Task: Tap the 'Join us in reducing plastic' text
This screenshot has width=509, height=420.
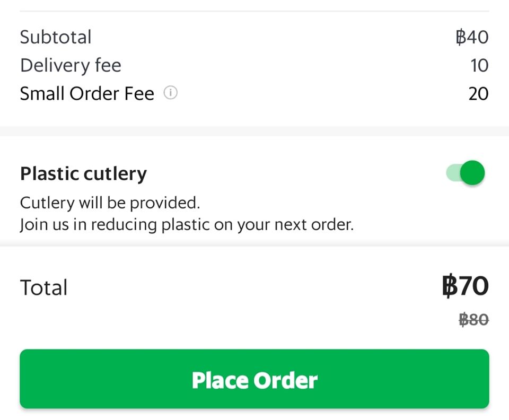Action: point(187,225)
